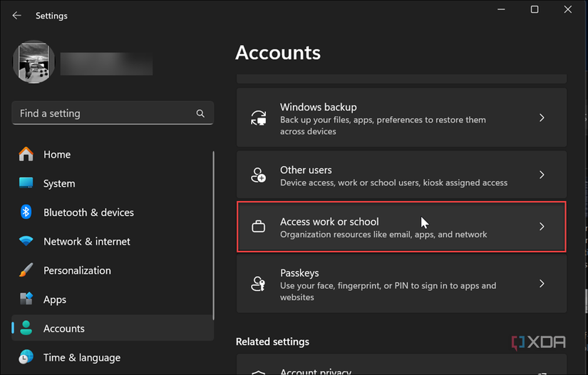Screen dimensions: 588x375
Task: Click the Time & language clock icon
Action: point(26,357)
